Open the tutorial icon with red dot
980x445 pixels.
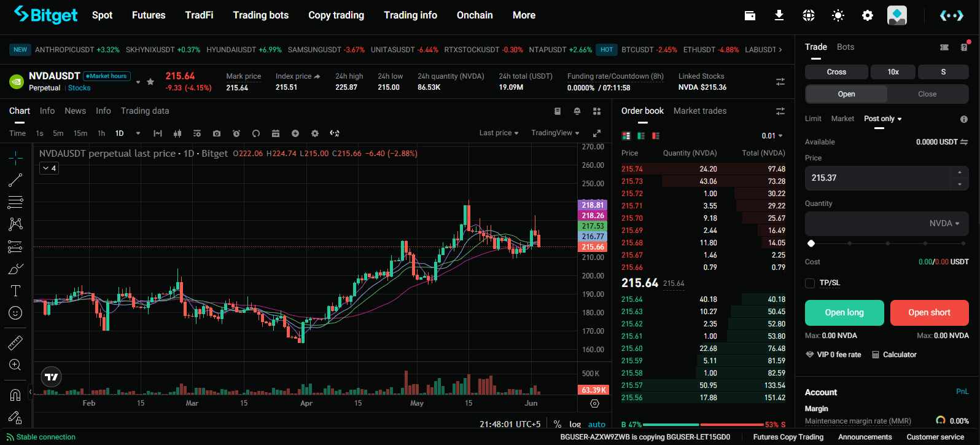point(963,47)
